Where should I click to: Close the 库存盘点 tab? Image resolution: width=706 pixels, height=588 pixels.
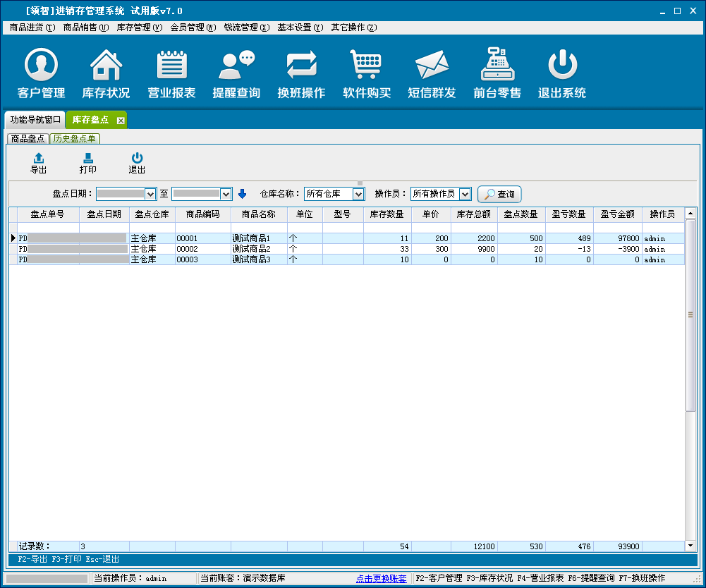[x=121, y=121]
